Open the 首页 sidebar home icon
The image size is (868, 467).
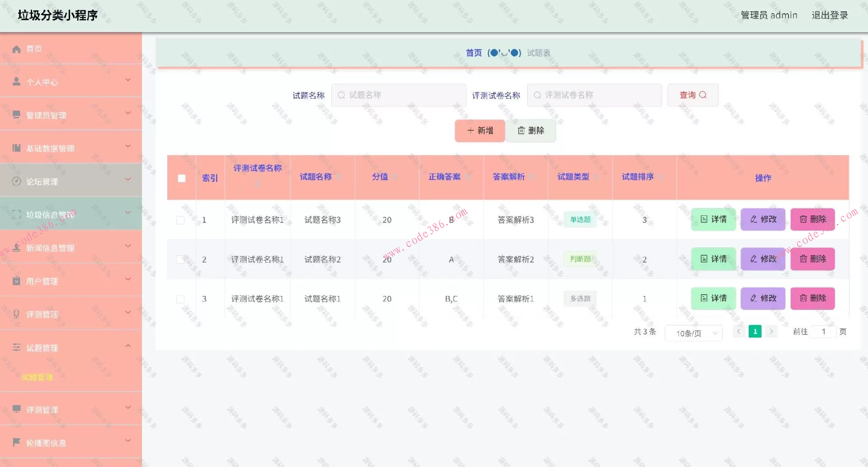click(16, 48)
